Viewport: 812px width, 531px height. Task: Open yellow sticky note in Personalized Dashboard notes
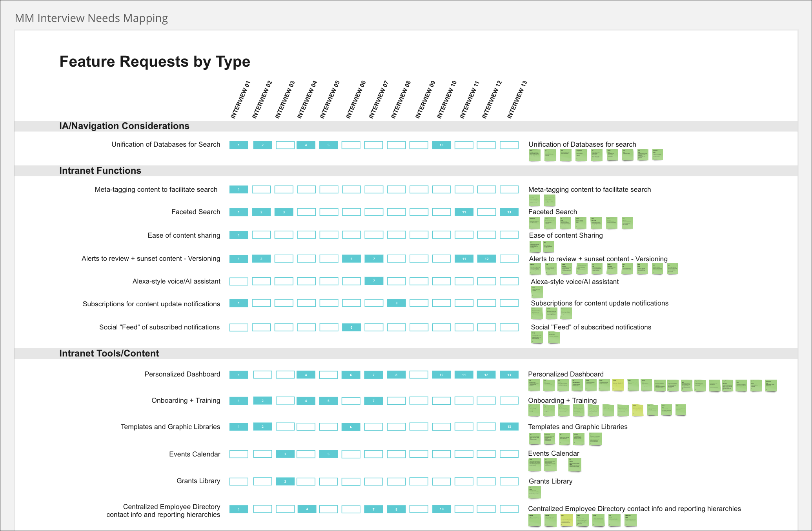click(x=618, y=385)
